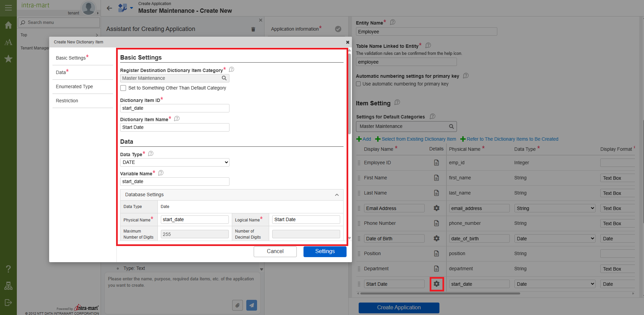Enable Use automatic numbering for primary key
Image resolution: width=644 pixels, height=315 pixels.
click(358, 84)
